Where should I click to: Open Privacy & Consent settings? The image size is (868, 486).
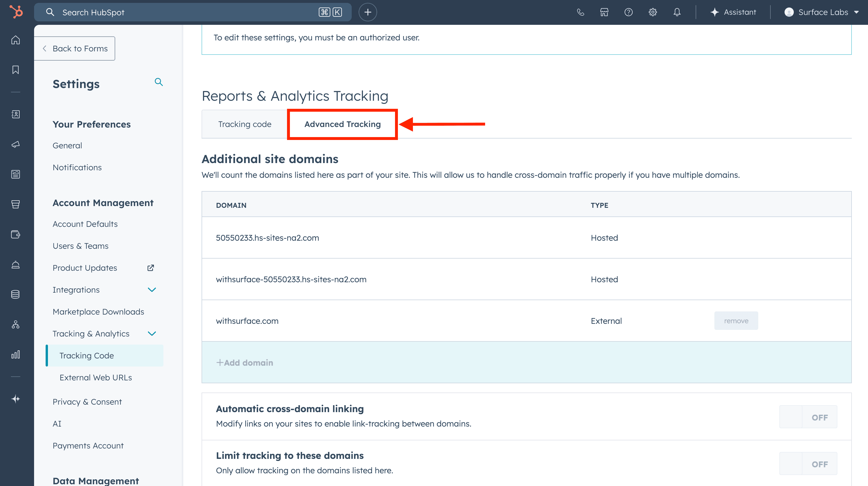(x=87, y=401)
